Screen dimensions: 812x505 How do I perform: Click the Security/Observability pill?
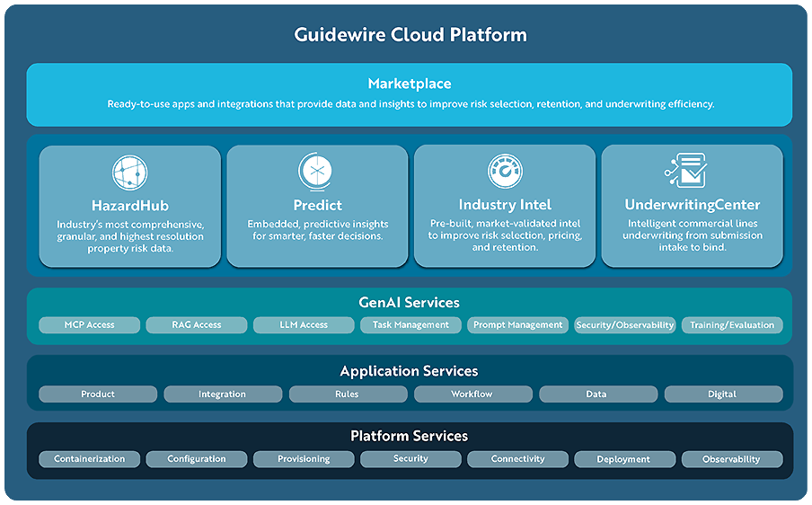click(624, 325)
